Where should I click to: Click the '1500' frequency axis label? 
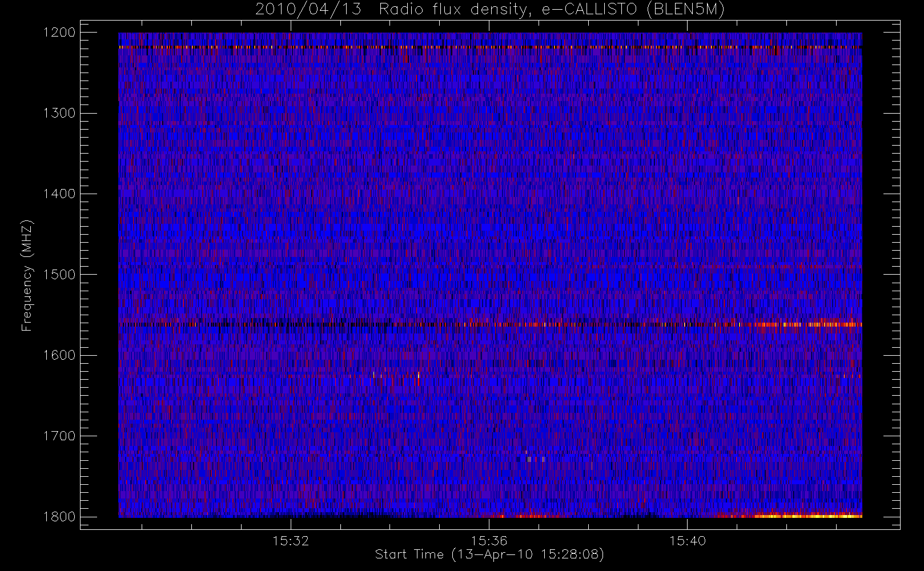point(59,275)
